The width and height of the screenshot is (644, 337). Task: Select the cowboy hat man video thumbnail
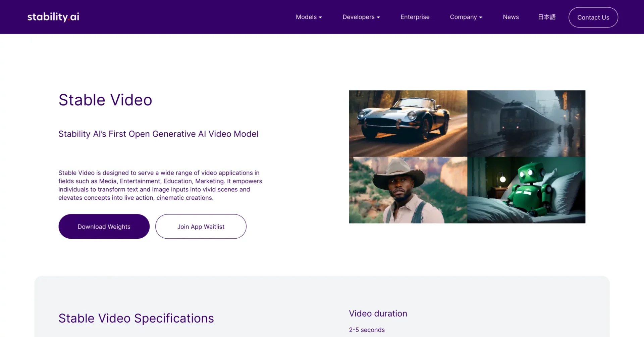coord(408,190)
